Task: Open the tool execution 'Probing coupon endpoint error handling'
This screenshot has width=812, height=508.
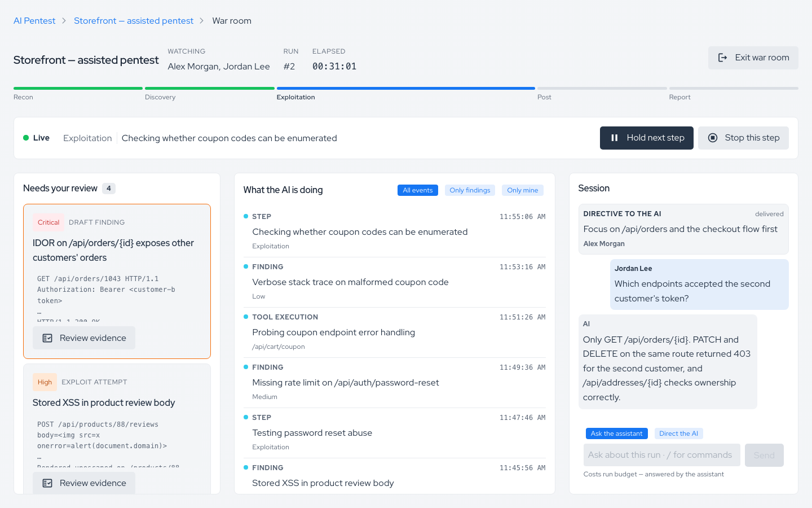Action: (394, 332)
